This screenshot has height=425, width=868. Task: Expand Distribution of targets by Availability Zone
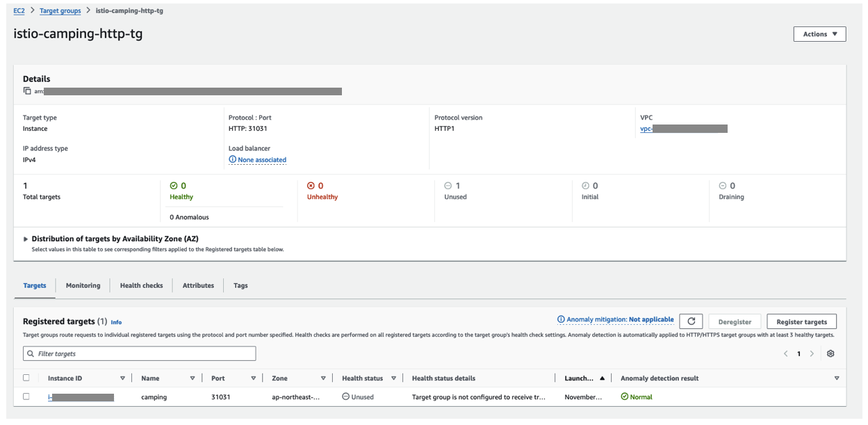(x=26, y=239)
